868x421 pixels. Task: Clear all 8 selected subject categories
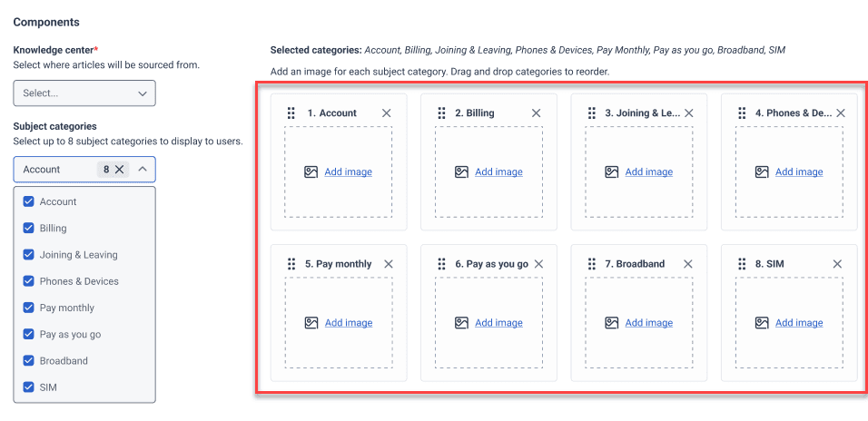(x=119, y=170)
